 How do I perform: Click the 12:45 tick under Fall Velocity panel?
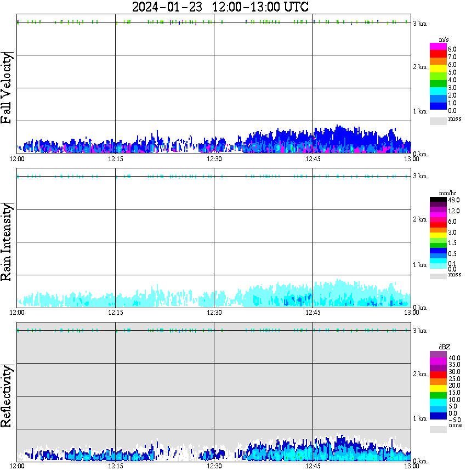coord(312,159)
